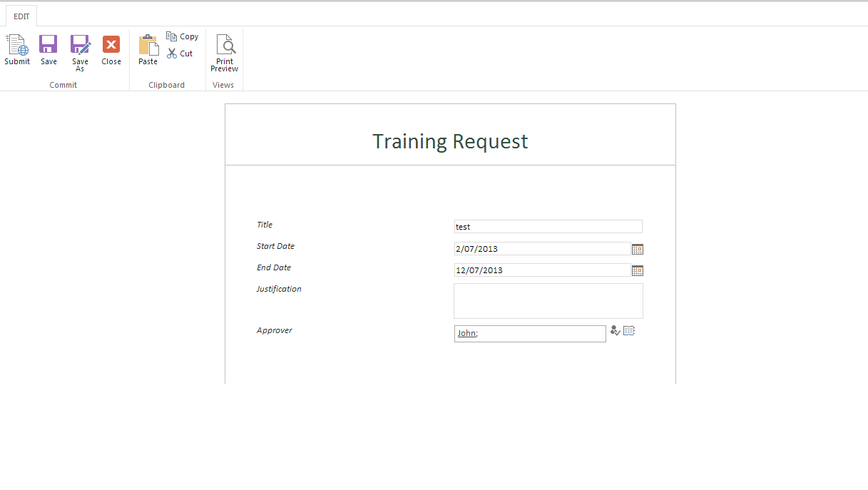
Task: Open the End Date calendar picker
Action: pos(638,270)
